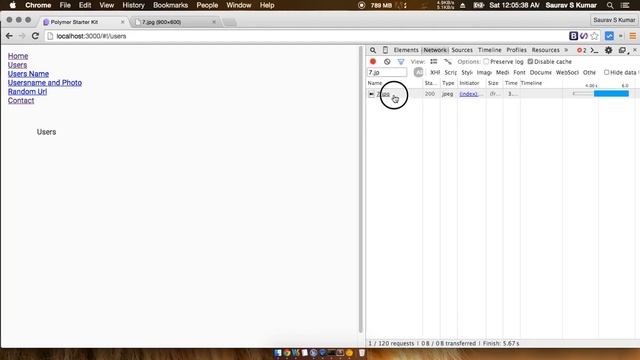Viewport: 640px width, 360px height.
Task: Show the console drawer icon
Action: click(594, 50)
